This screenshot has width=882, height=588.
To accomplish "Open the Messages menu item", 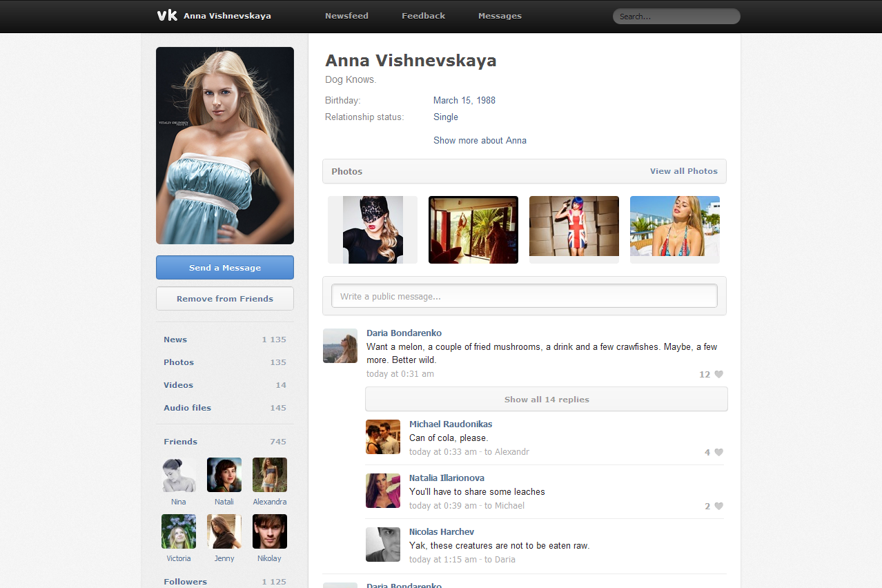I will (x=500, y=16).
